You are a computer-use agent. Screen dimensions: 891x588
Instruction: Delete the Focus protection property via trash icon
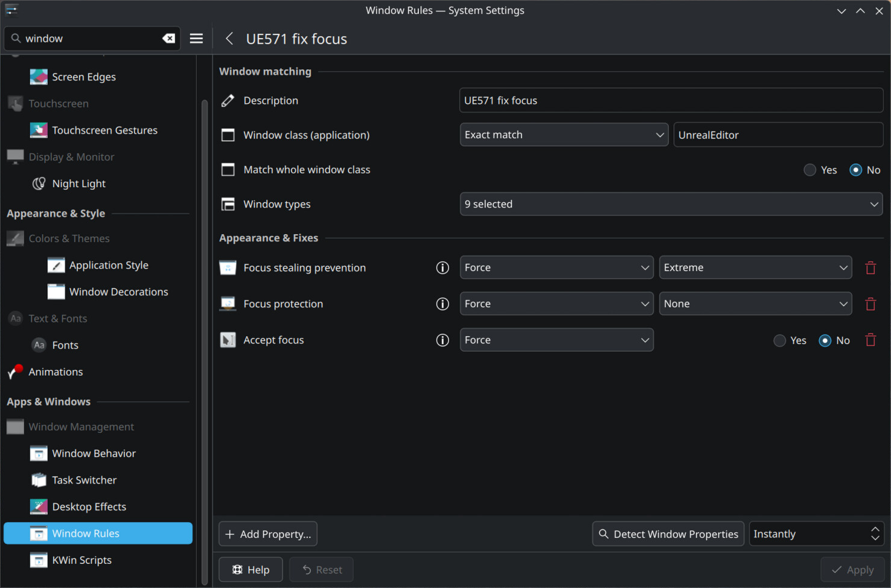pos(870,304)
